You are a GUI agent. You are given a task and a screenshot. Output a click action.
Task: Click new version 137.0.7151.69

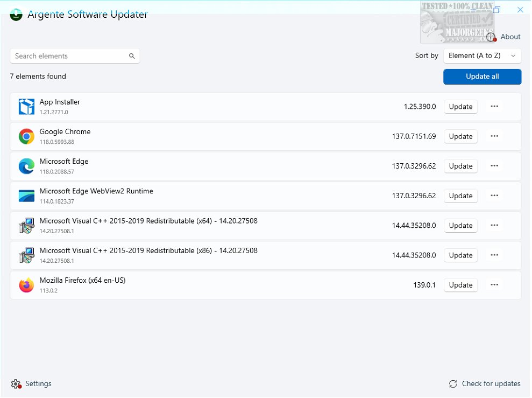tap(414, 136)
